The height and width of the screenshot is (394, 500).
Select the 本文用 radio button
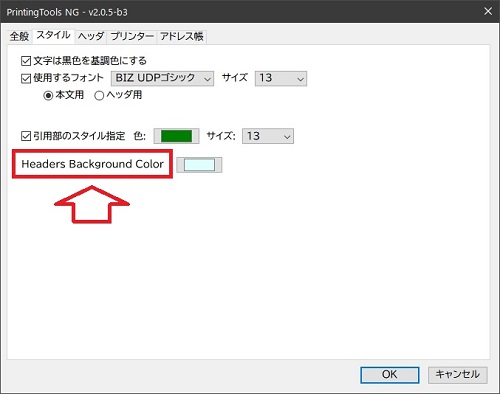click(x=48, y=96)
